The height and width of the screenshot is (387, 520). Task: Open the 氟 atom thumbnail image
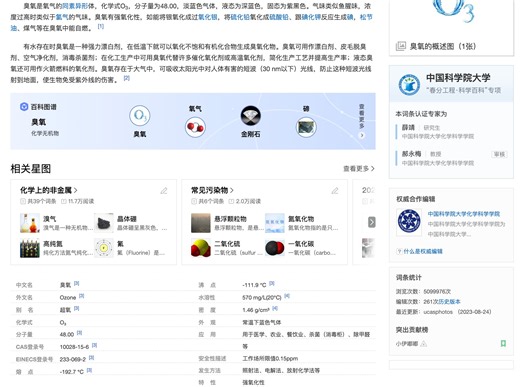tap(104, 248)
